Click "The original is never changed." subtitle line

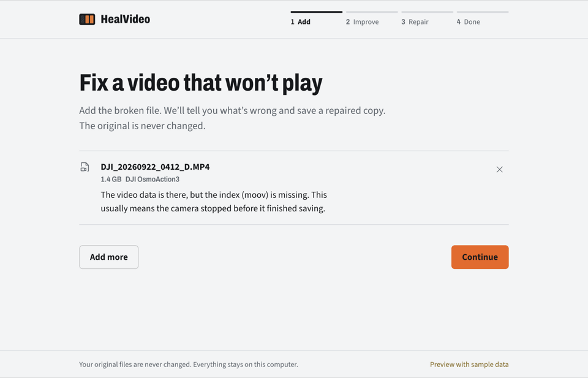pos(142,126)
